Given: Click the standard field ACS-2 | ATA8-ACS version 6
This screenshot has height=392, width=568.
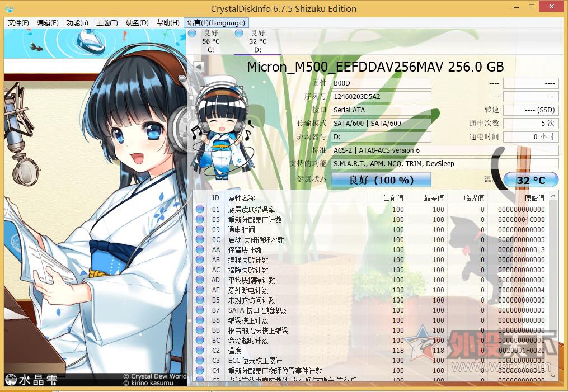Looking at the screenshot, I should coord(445,150).
